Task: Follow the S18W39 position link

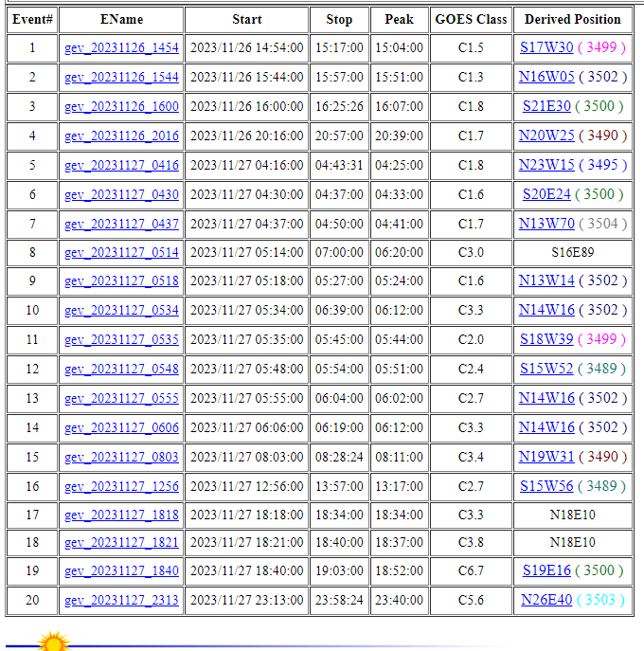Action: point(546,339)
